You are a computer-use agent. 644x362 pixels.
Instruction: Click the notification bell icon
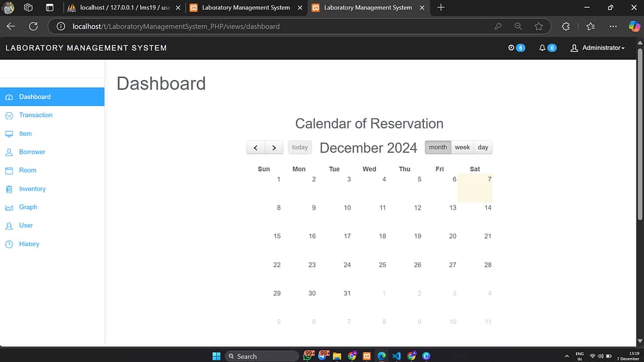point(543,48)
